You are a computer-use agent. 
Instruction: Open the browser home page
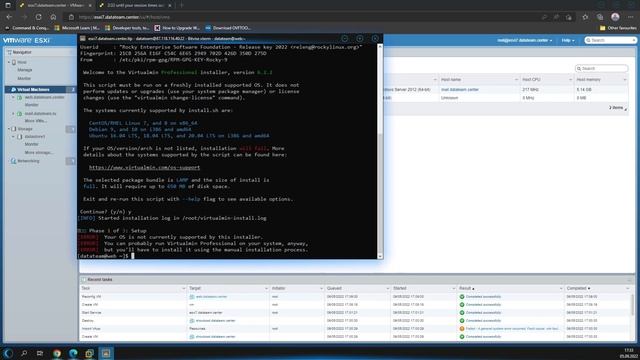(x=53, y=17)
